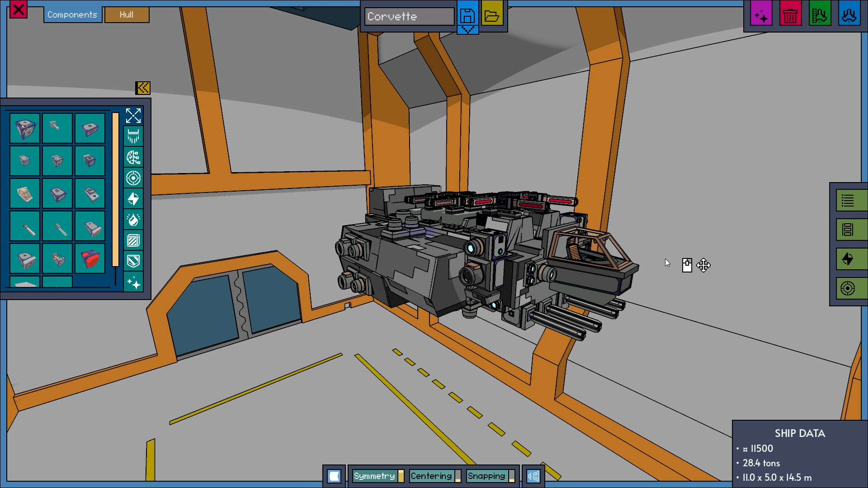Switch to the Components tab
This screenshot has height=488, width=868.
[72, 14]
